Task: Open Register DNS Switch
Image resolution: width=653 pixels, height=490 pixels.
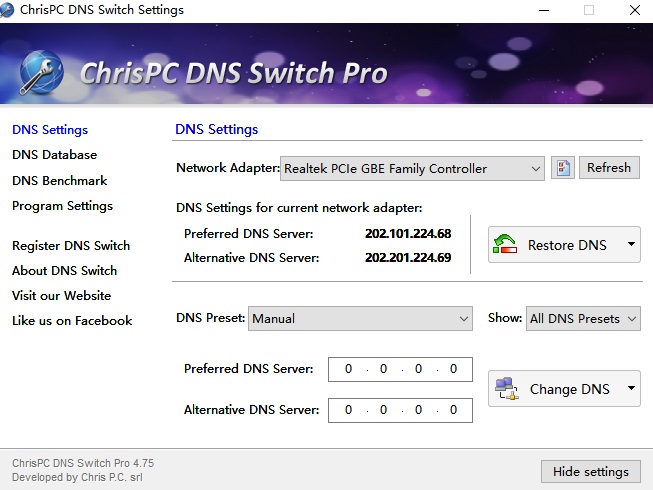Action: pyautogui.click(x=71, y=246)
